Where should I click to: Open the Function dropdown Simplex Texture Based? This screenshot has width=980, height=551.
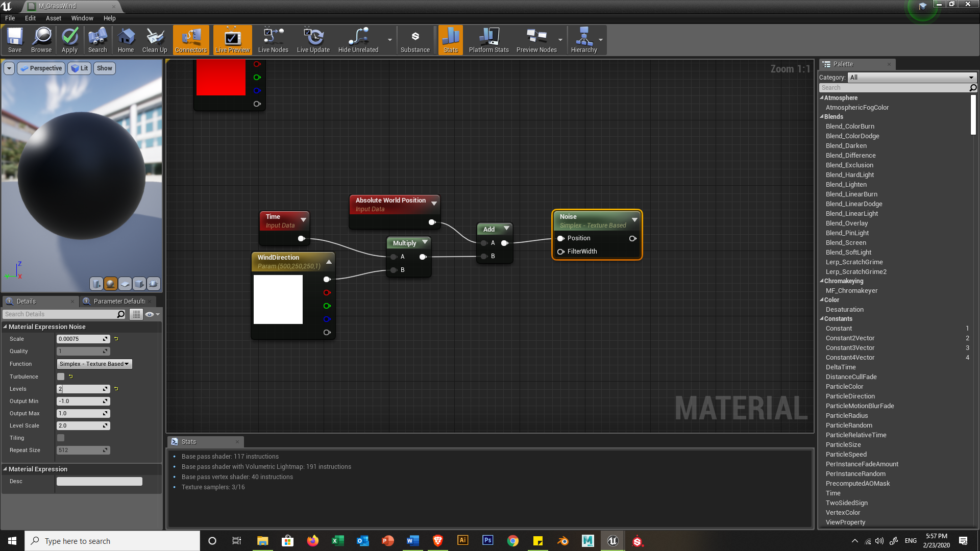pos(94,364)
